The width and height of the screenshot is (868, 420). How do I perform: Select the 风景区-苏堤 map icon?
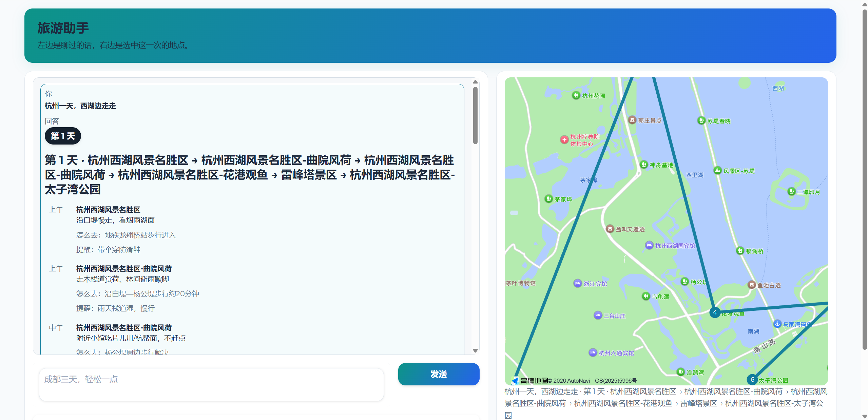click(717, 170)
